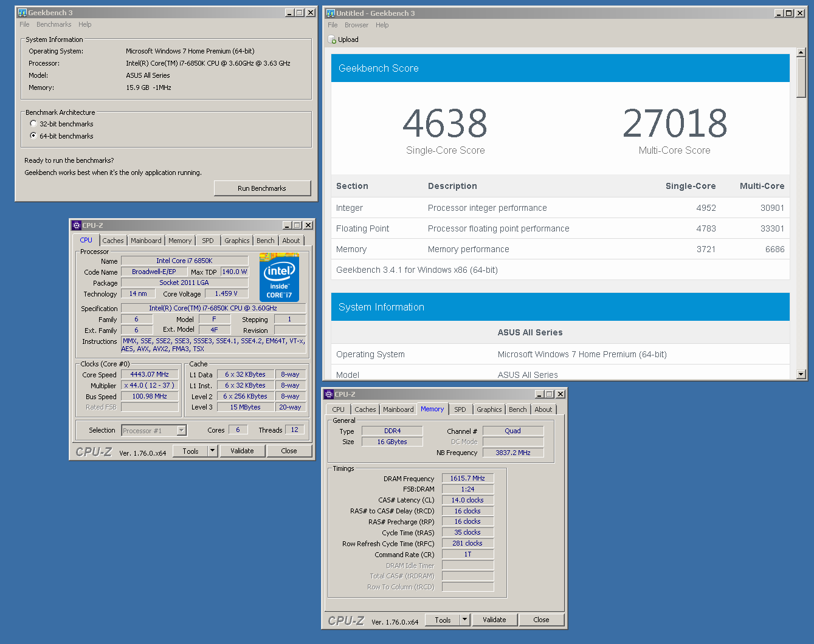
Task: Switch to the Caches tab in the CPU-Z CPU window
Action: point(113,241)
